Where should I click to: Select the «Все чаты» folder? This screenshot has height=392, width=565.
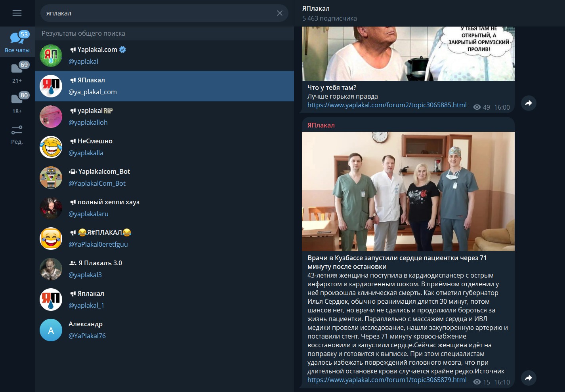pos(17,42)
